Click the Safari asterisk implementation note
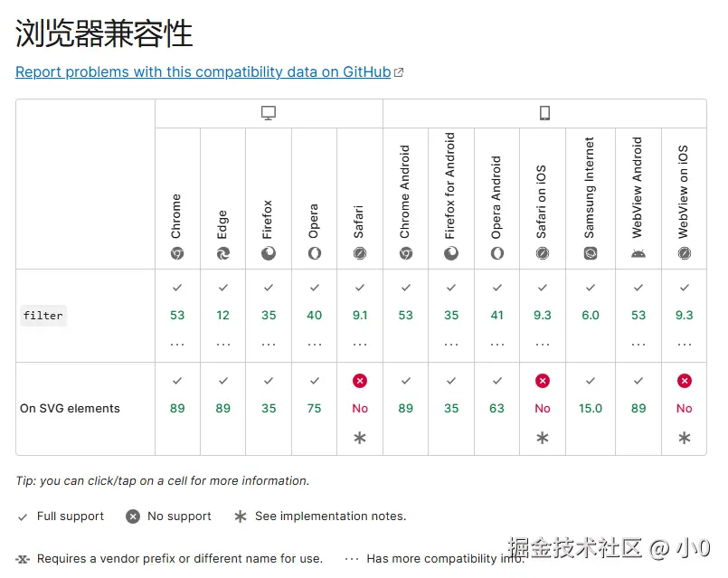This screenshot has width=728, height=578. [x=360, y=438]
